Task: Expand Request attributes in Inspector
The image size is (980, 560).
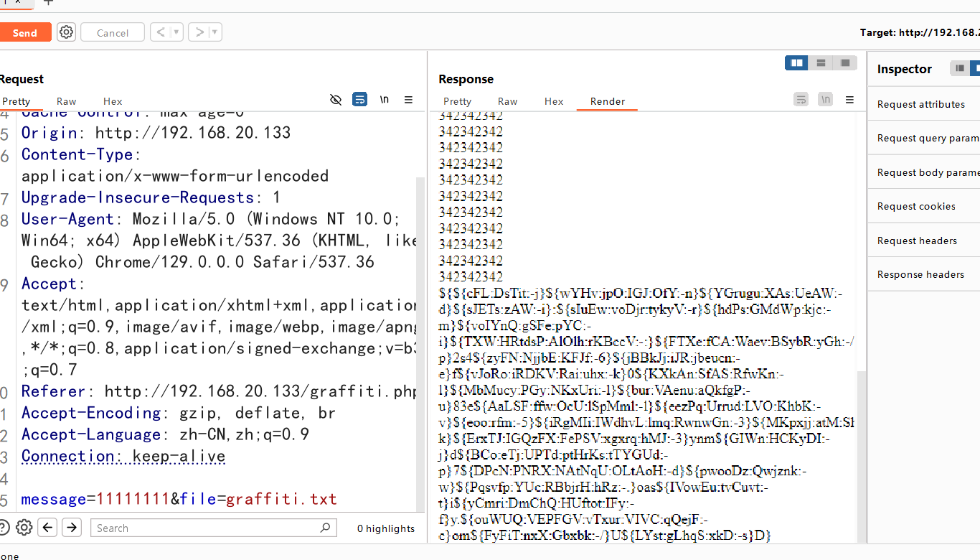Action: [924, 104]
